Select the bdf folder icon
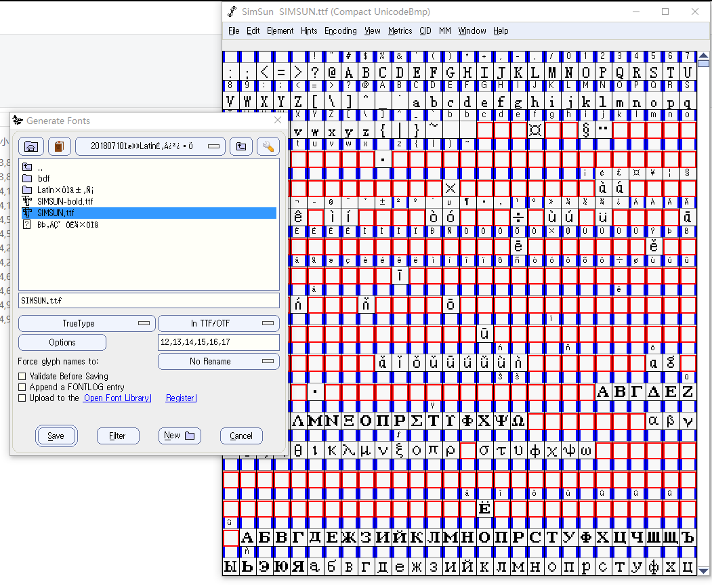Viewport: 712px width, 588px height. tap(27, 178)
